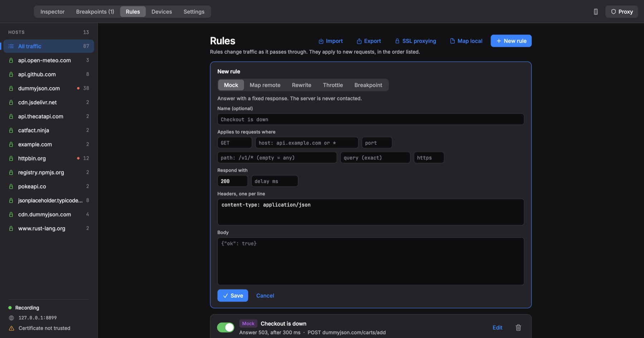Select host jsonplaceholder.typicode...
The width and height of the screenshot is (644, 338).
click(49, 200)
